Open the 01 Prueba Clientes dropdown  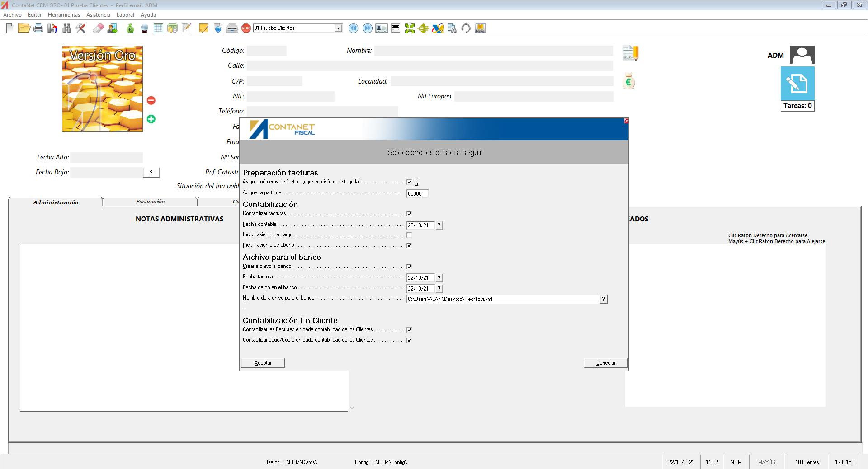tap(338, 28)
